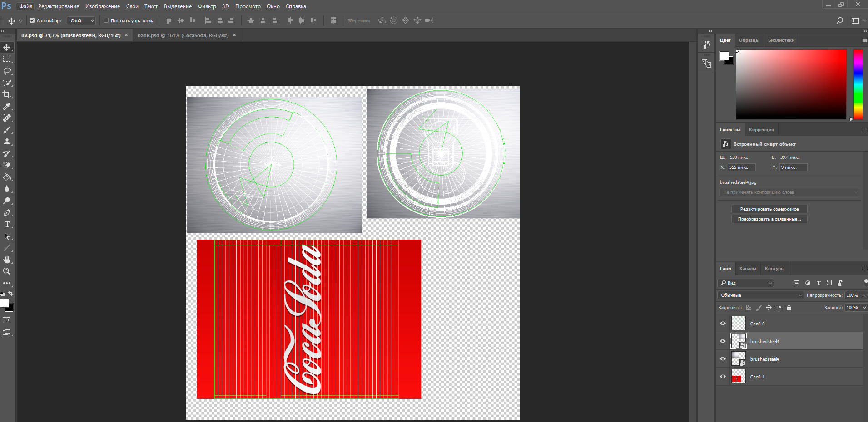Click Преобразовать в связанные button
868x422 pixels.
coord(769,219)
